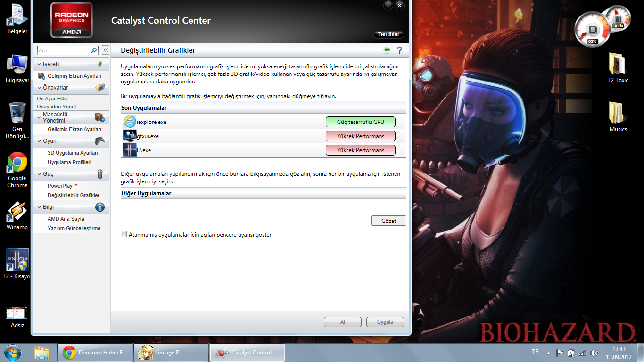Open Yazılım Güncelleştirme
The image size is (644, 362).
[74, 228]
